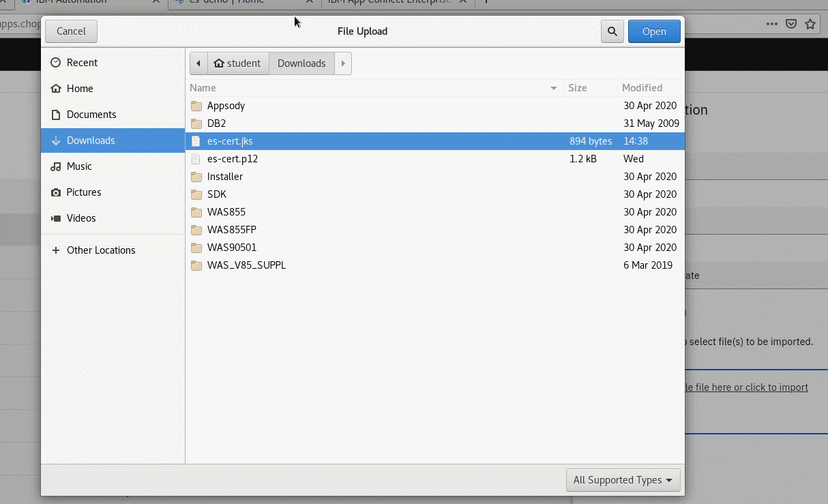Click the path bar forward arrow

tap(343, 63)
